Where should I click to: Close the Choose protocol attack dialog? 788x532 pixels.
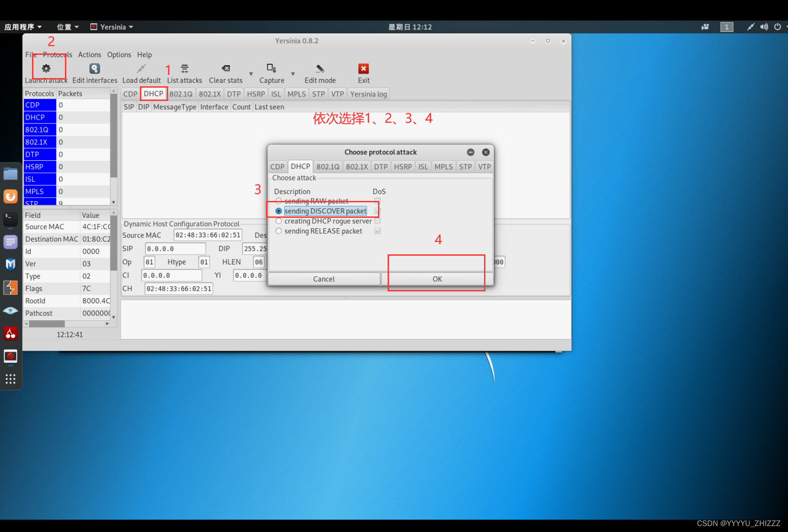coord(486,152)
